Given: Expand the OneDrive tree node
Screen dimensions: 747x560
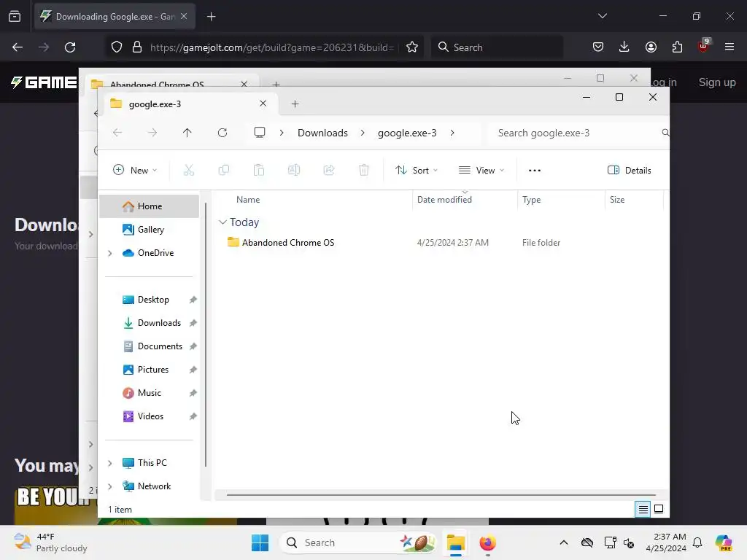Looking at the screenshot, I should tap(110, 253).
